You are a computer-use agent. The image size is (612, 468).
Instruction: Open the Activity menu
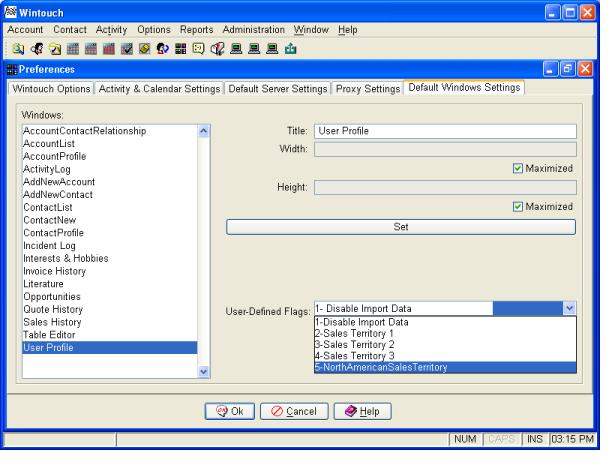tap(112, 30)
